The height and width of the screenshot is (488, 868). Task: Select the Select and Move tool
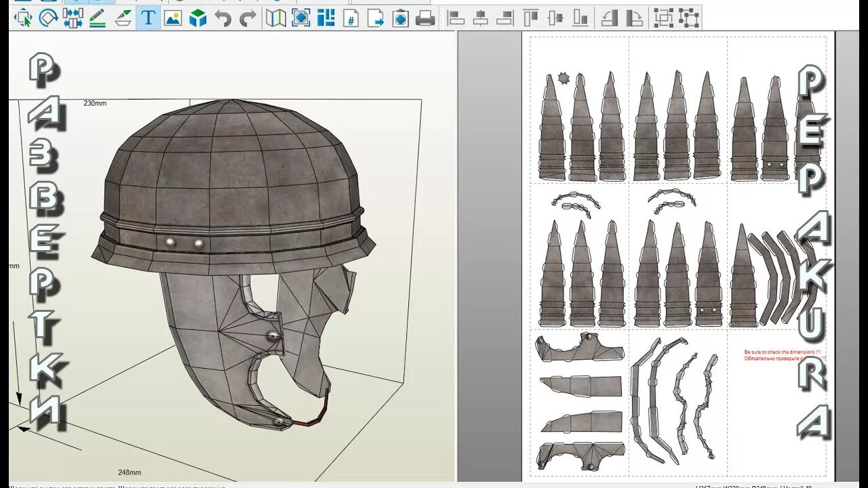22,18
